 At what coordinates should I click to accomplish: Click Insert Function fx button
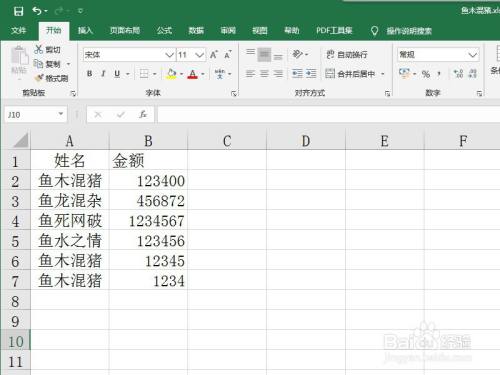(x=143, y=114)
